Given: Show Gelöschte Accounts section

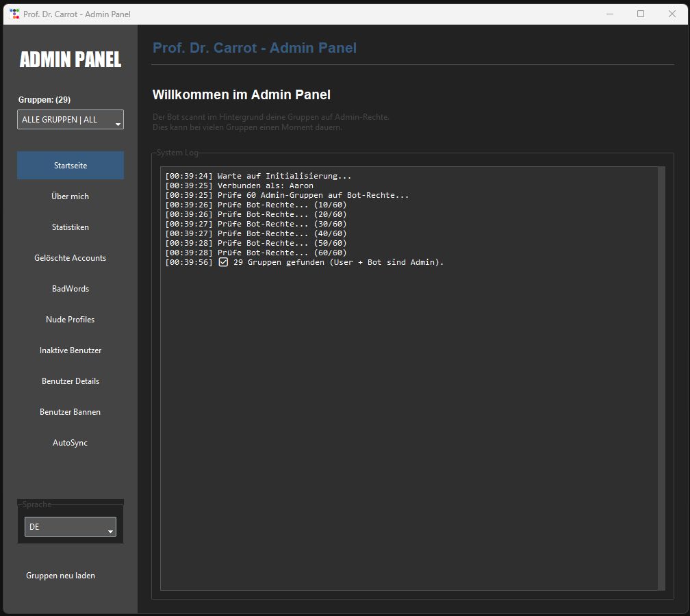Looking at the screenshot, I should click(x=71, y=258).
